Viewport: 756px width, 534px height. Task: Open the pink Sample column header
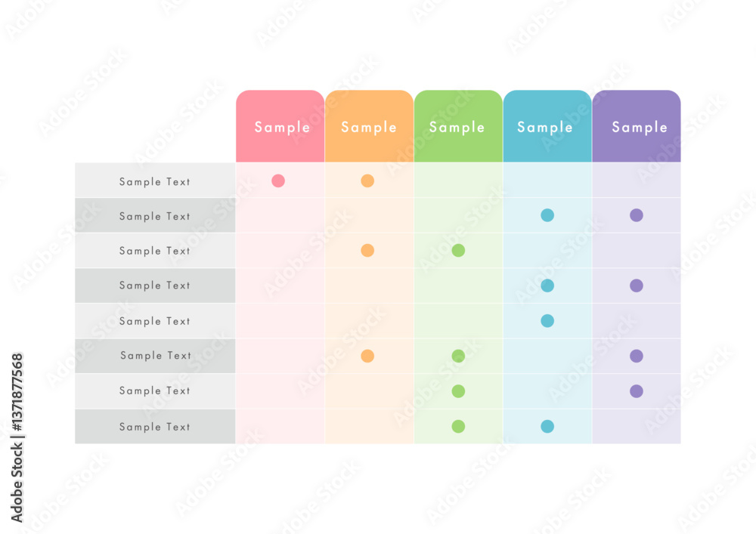pyautogui.click(x=280, y=126)
